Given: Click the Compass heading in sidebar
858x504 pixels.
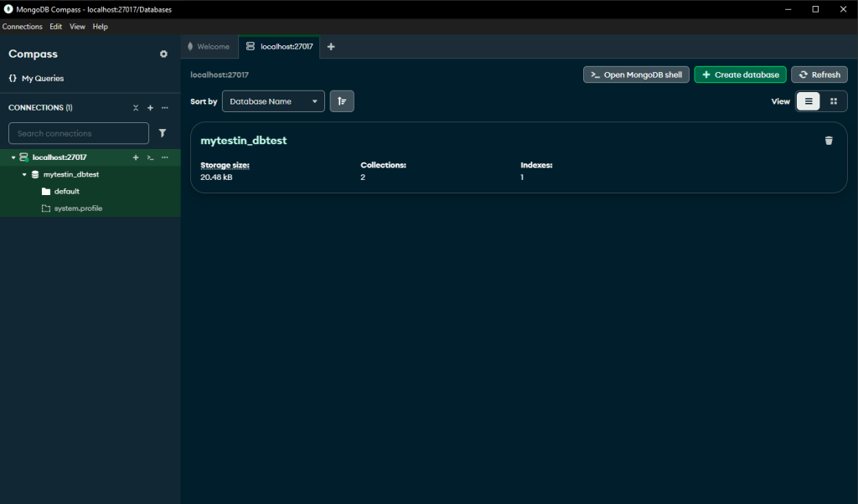Looking at the screenshot, I should 33,54.
